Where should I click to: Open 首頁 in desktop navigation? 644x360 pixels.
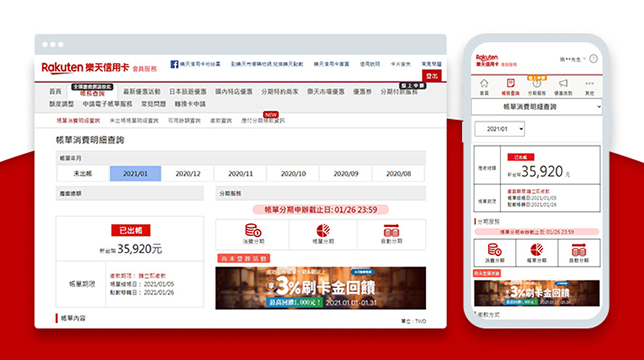coord(55,92)
